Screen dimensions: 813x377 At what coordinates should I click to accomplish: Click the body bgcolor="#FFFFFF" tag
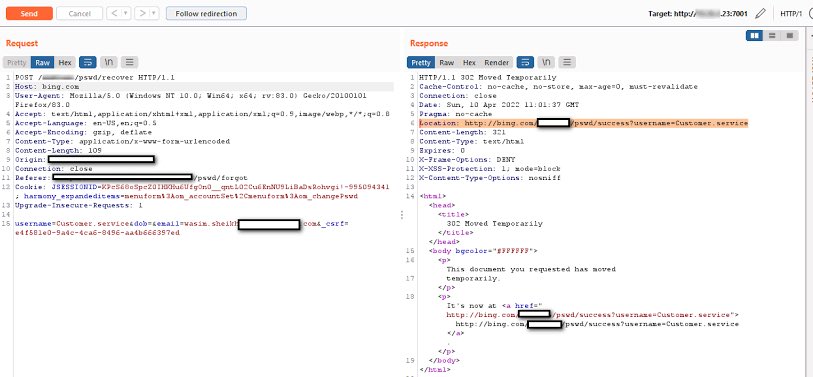coord(483,251)
